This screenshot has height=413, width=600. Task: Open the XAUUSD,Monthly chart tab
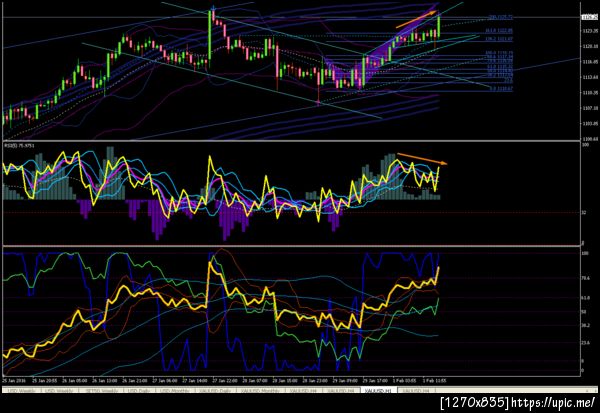click(x=261, y=390)
